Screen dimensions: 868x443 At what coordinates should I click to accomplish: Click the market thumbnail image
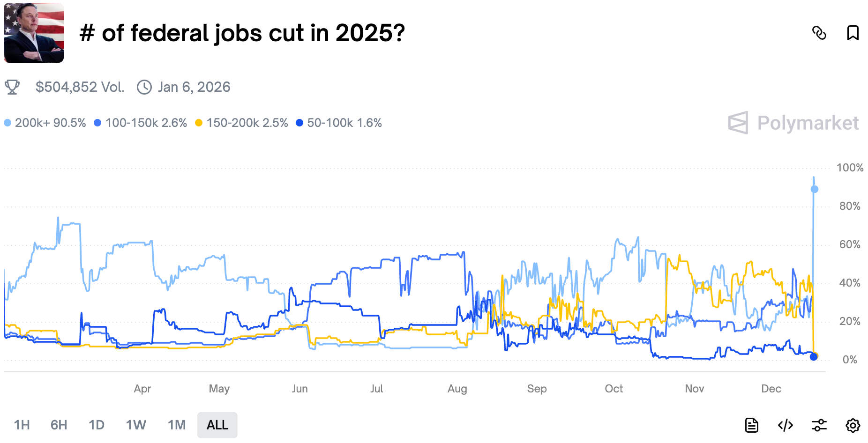click(x=34, y=33)
